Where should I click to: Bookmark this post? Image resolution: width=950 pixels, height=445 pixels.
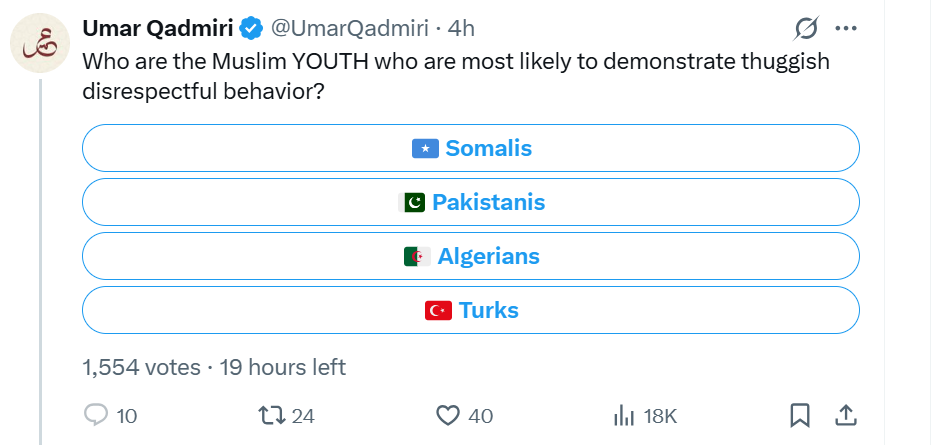pyautogui.click(x=800, y=415)
